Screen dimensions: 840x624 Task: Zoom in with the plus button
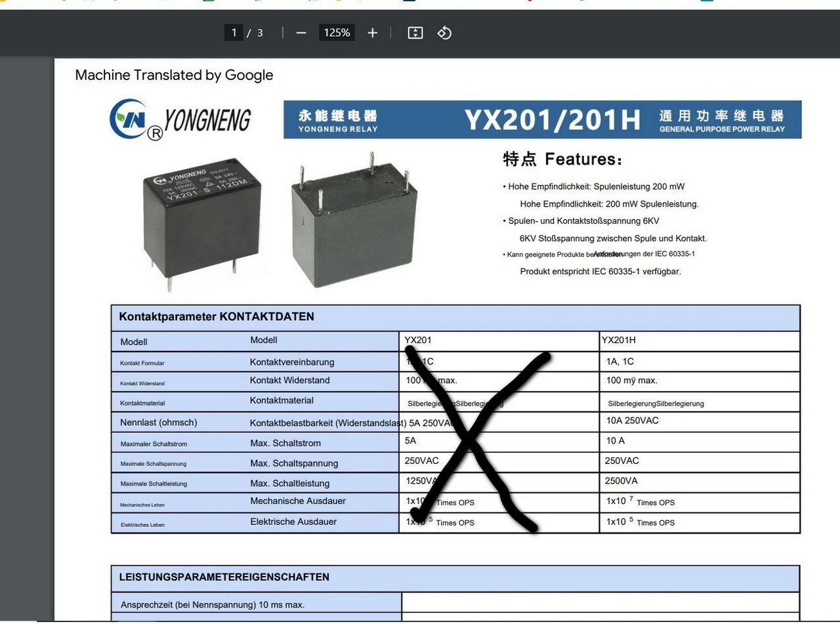coord(373,33)
